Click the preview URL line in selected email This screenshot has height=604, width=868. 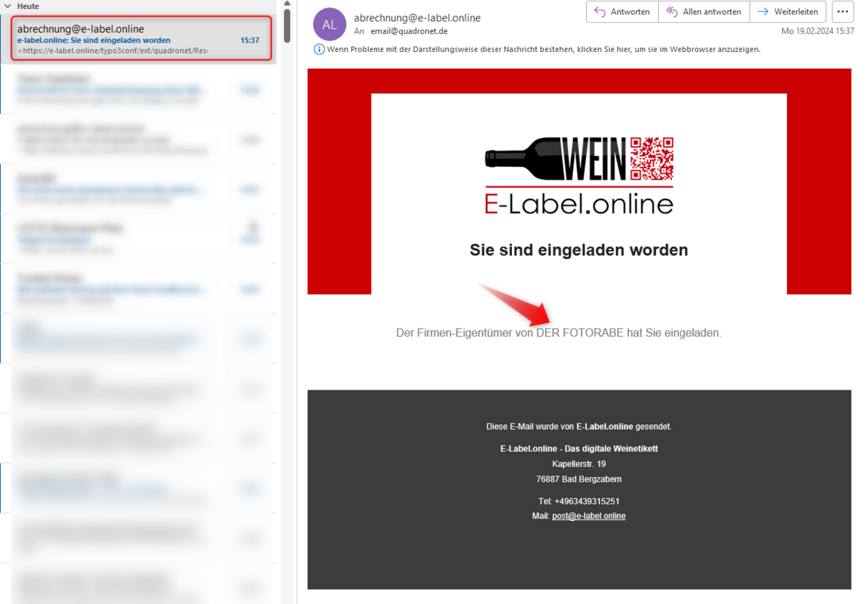113,50
